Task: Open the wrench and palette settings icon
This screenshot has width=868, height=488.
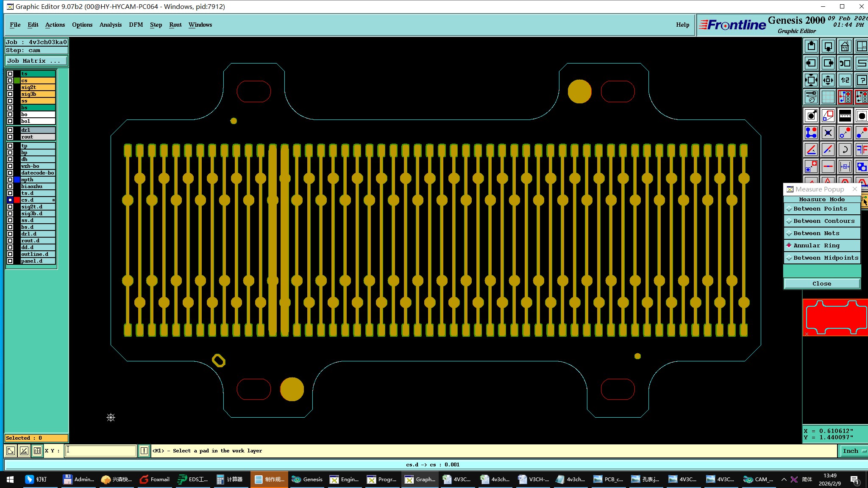Action: pyautogui.click(x=811, y=97)
